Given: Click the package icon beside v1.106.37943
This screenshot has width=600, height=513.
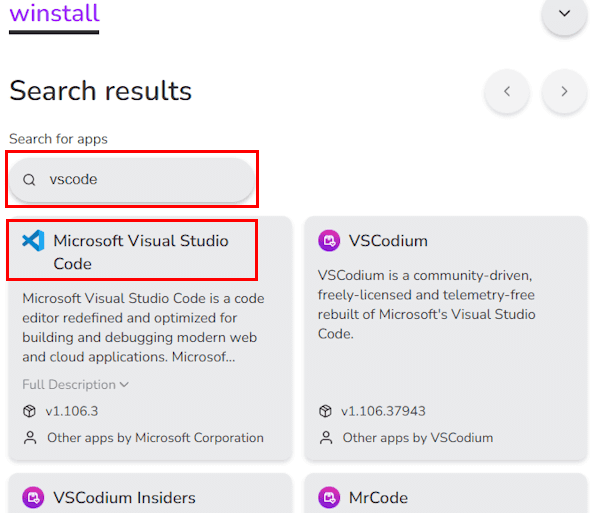Looking at the screenshot, I should [325, 411].
